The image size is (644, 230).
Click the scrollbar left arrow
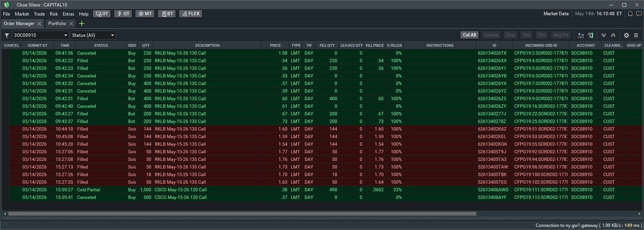[4, 213]
